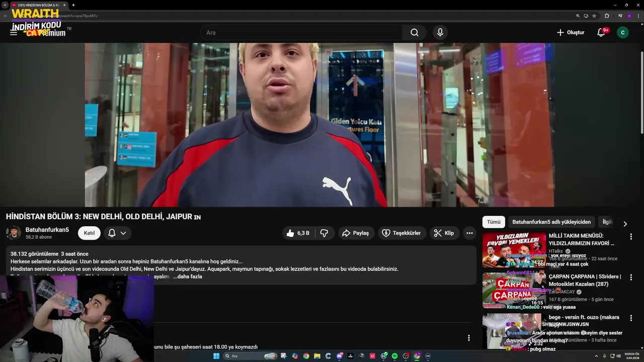Click the Katıl join button
Screen dimensions: 644x362
(x=89, y=233)
